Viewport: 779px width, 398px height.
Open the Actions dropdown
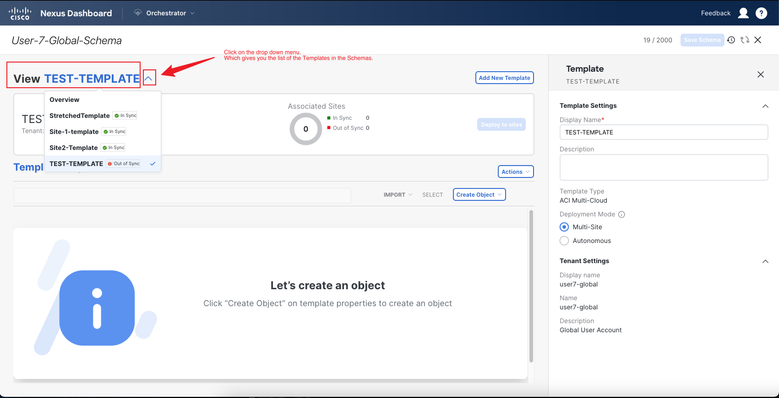(516, 171)
